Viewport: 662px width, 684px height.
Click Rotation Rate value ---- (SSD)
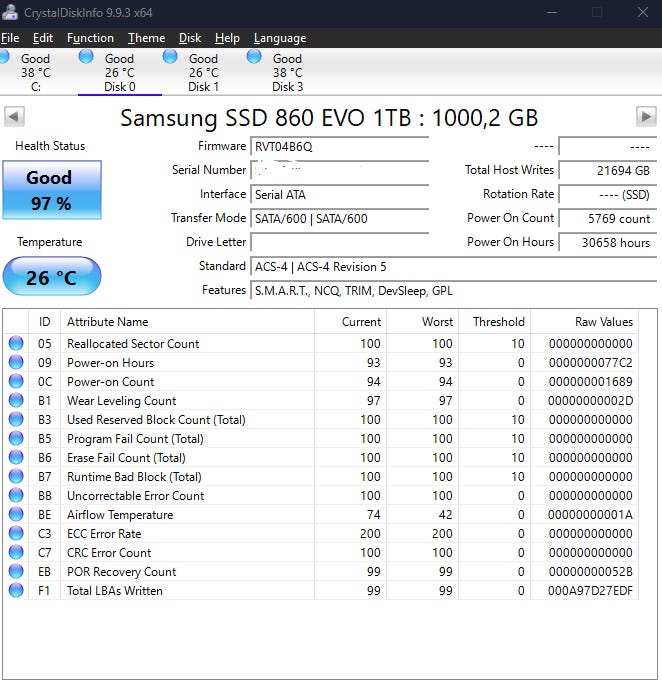pos(607,194)
